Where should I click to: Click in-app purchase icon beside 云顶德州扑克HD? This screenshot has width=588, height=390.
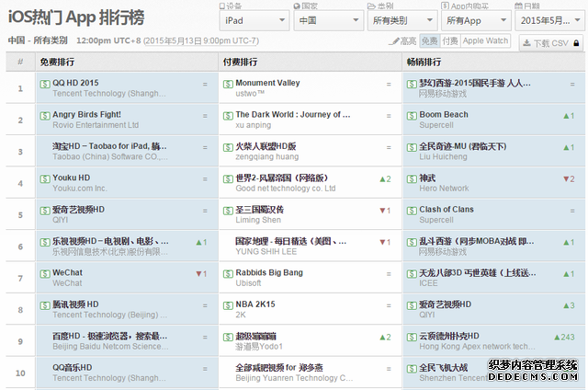click(412, 337)
